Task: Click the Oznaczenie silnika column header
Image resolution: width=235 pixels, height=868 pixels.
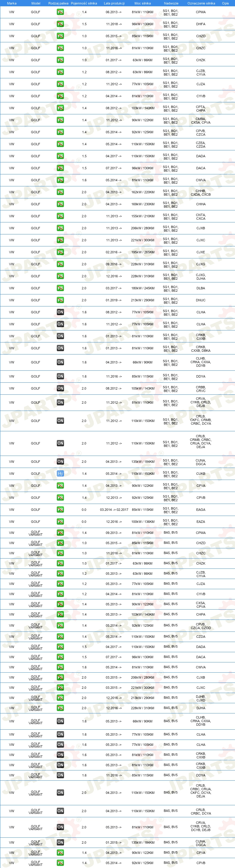Action: click(x=201, y=3)
